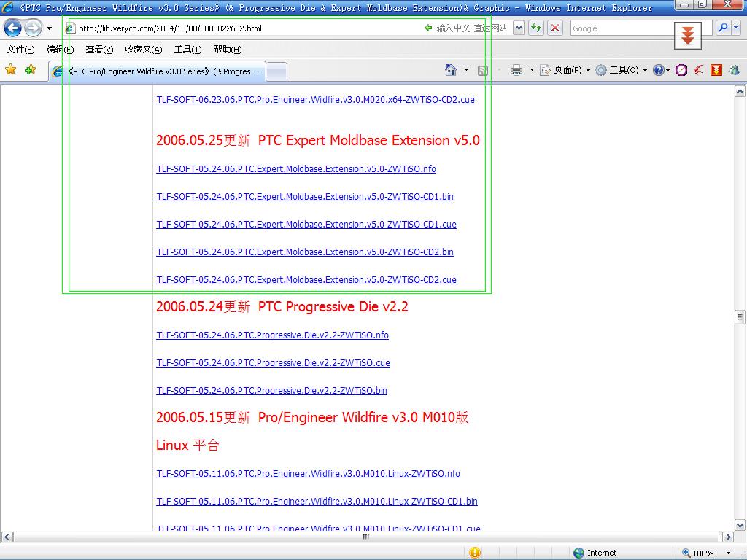Click the Print printer icon
Image resolution: width=747 pixels, height=560 pixels.
(x=516, y=71)
